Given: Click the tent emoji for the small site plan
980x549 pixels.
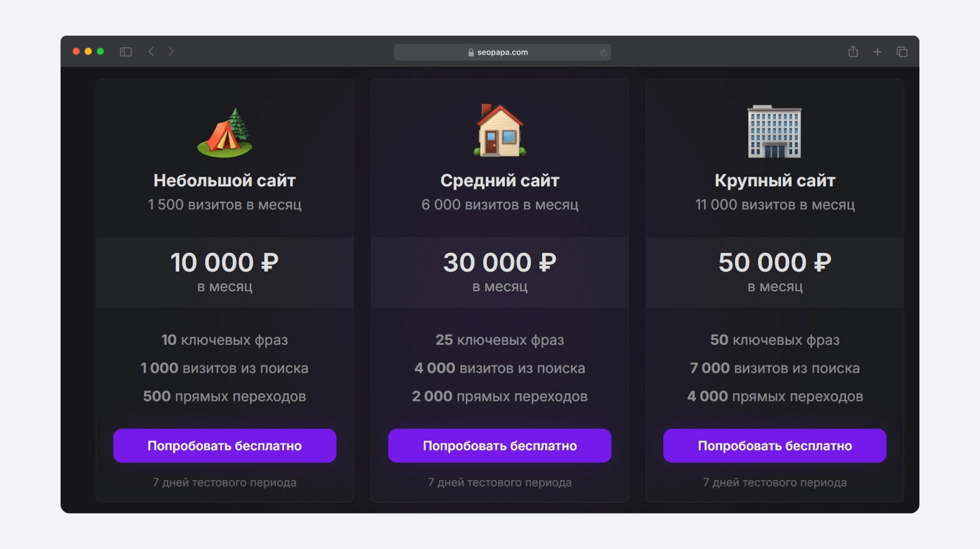Looking at the screenshot, I should tap(225, 132).
